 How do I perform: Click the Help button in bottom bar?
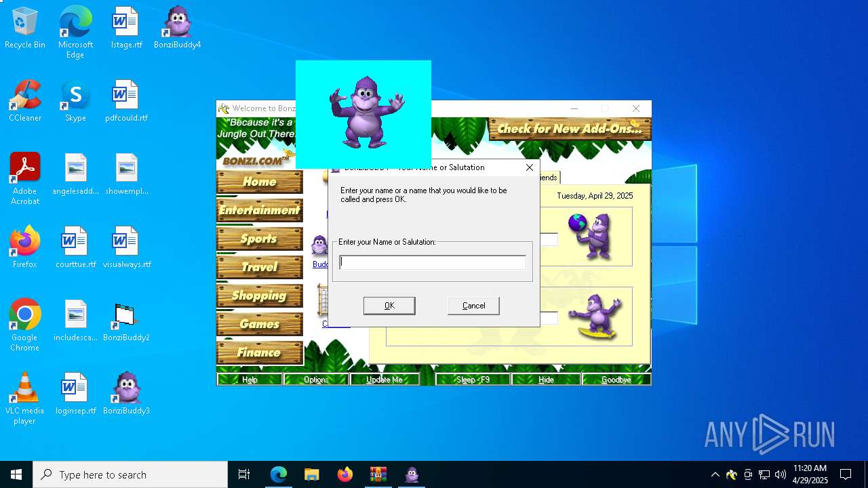(250, 380)
